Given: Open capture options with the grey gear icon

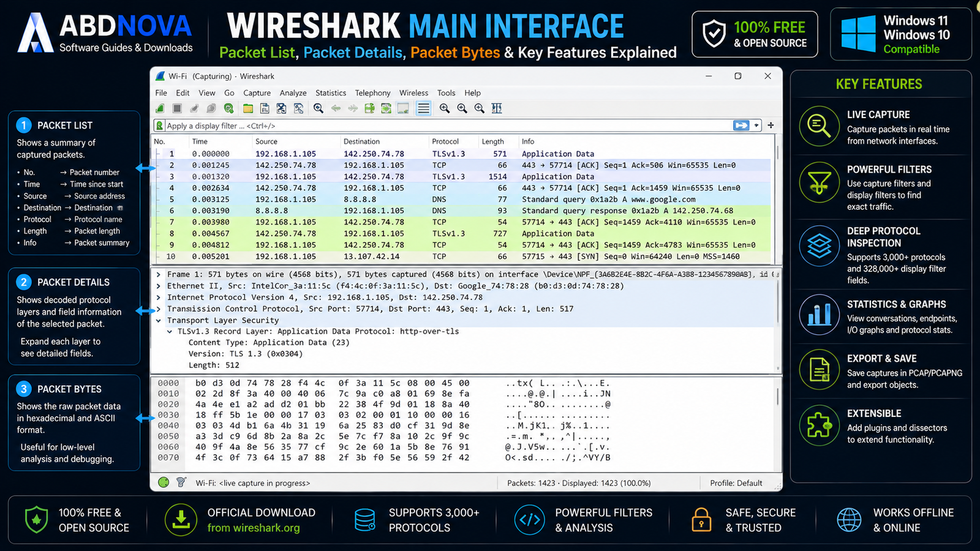Looking at the screenshot, I should point(211,108).
